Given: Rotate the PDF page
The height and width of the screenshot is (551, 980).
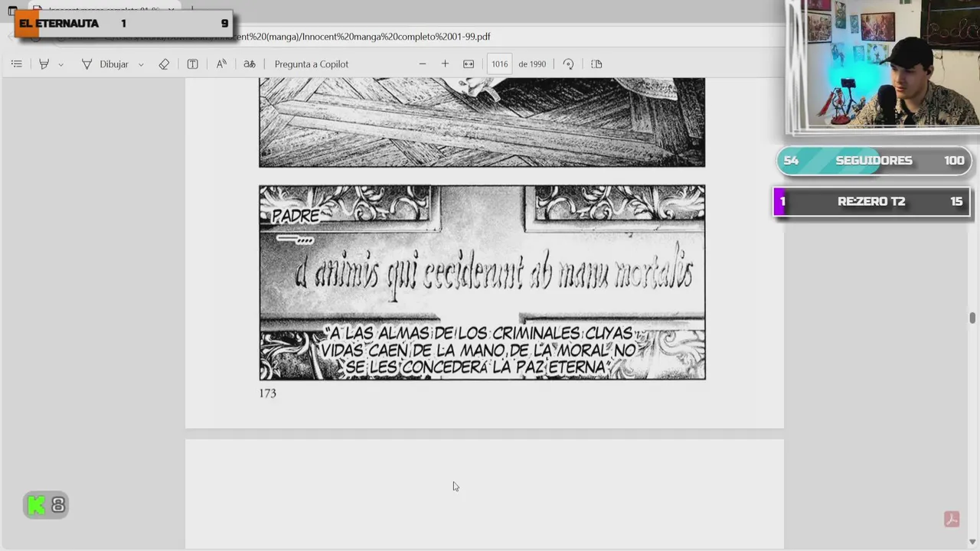Looking at the screenshot, I should (568, 64).
